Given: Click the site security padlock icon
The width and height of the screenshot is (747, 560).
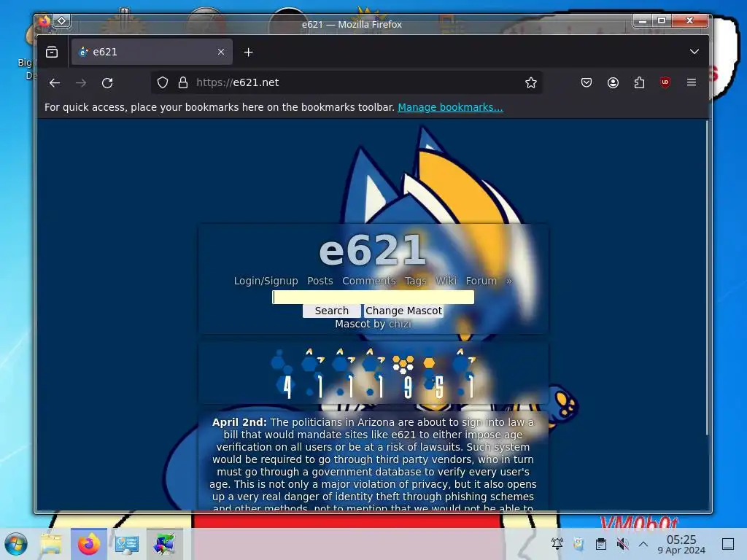Looking at the screenshot, I should [183, 82].
